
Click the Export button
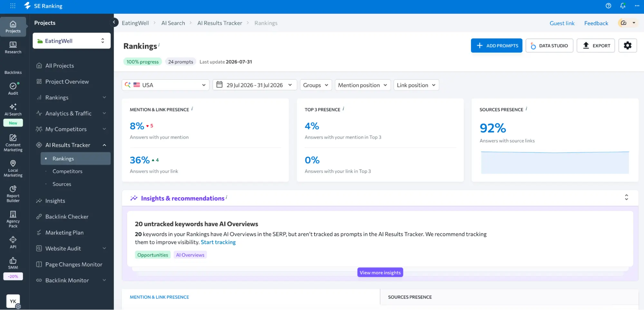(x=596, y=45)
